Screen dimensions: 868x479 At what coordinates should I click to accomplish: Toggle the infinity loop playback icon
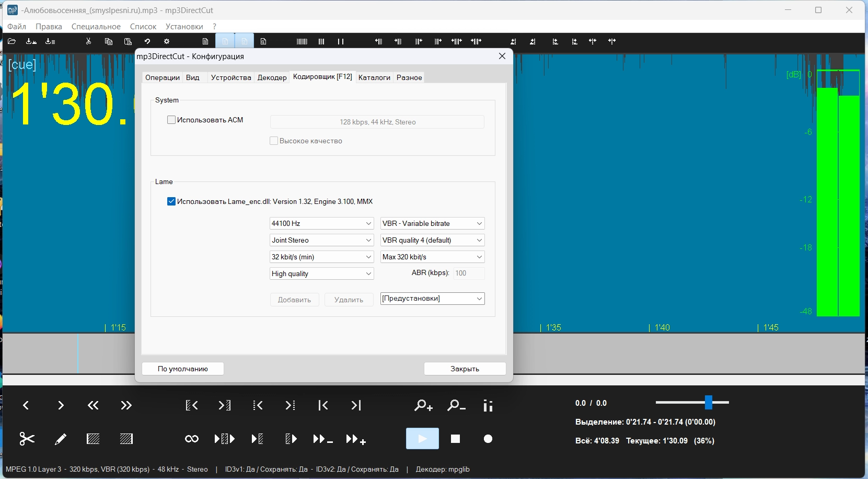[x=192, y=439]
